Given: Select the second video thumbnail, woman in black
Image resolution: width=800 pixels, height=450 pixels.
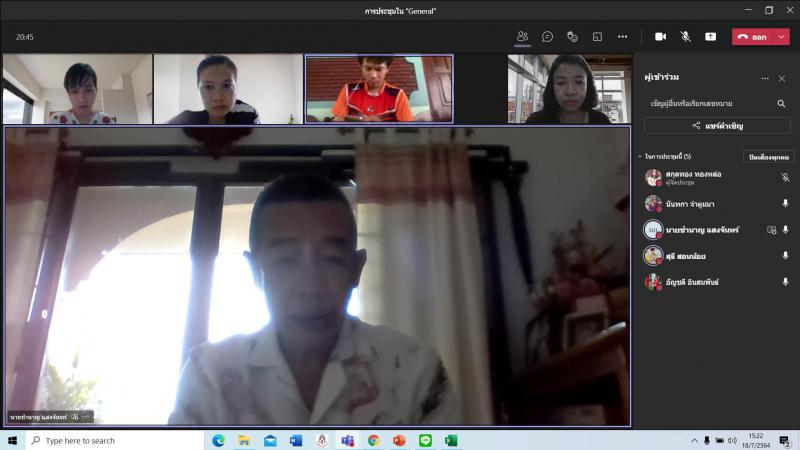Looking at the screenshot, I should pos(228,89).
